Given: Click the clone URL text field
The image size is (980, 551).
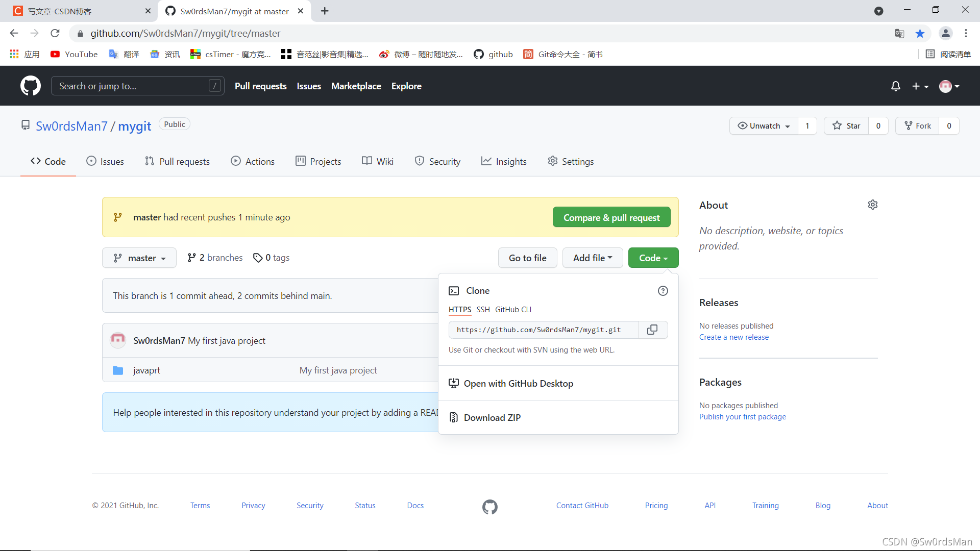Looking at the screenshot, I should (x=544, y=330).
